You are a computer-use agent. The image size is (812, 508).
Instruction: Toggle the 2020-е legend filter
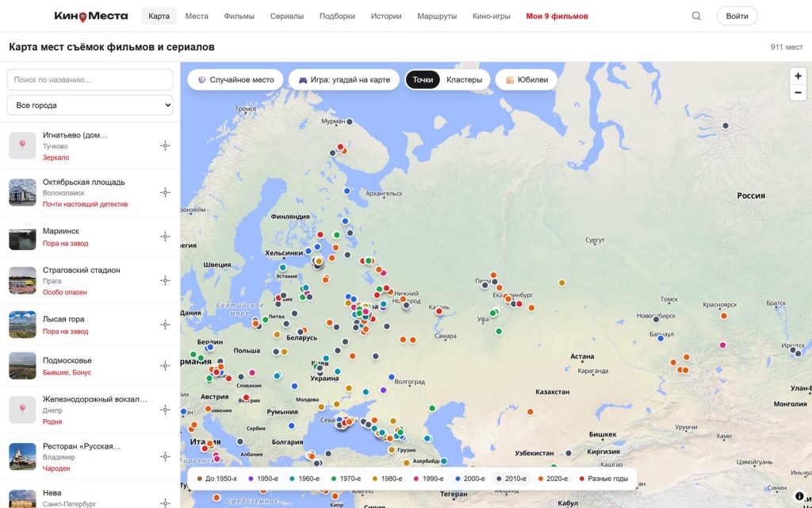[x=553, y=479]
